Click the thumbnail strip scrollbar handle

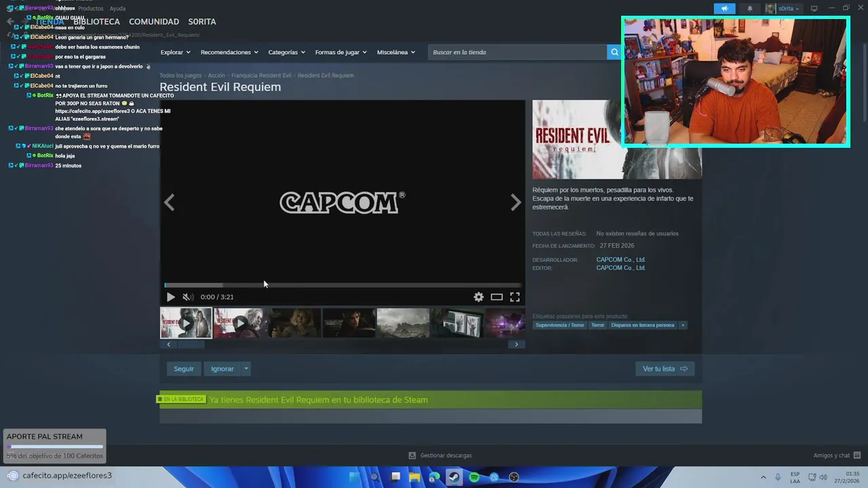(x=191, y=344)
